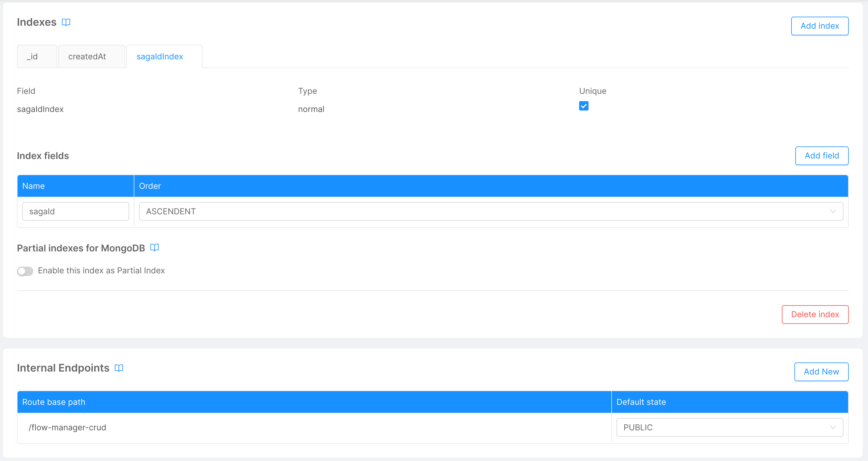Click the Add field button
Image resolution: width=868 pixels, height=461 pixels.
822,156
